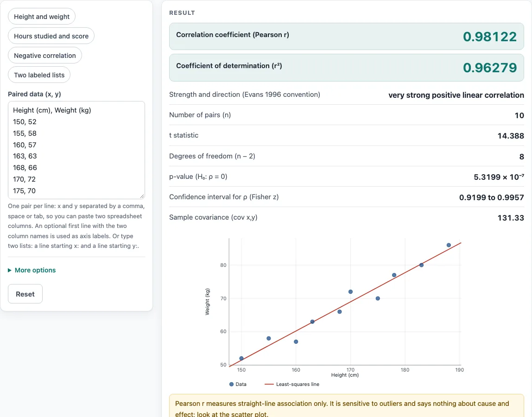This screenshot has height=417, width=532.
Task: Grab the text area resize handle
Action: (142, 196)
